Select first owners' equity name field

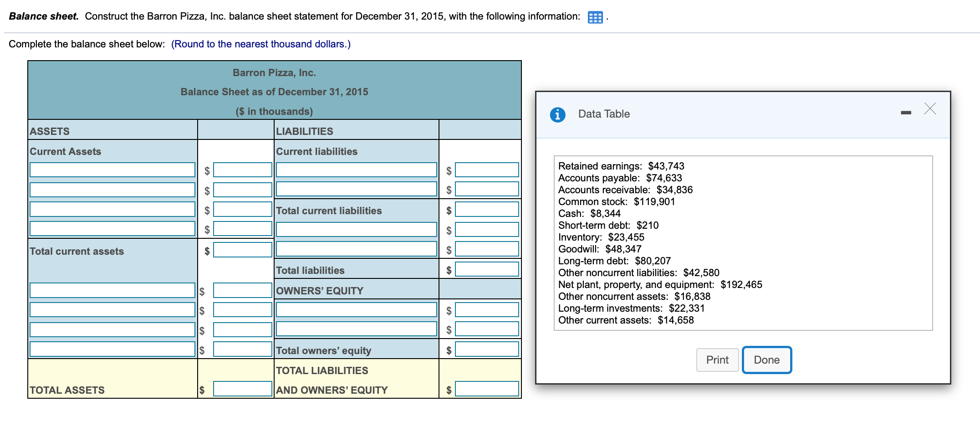point(357,310)
